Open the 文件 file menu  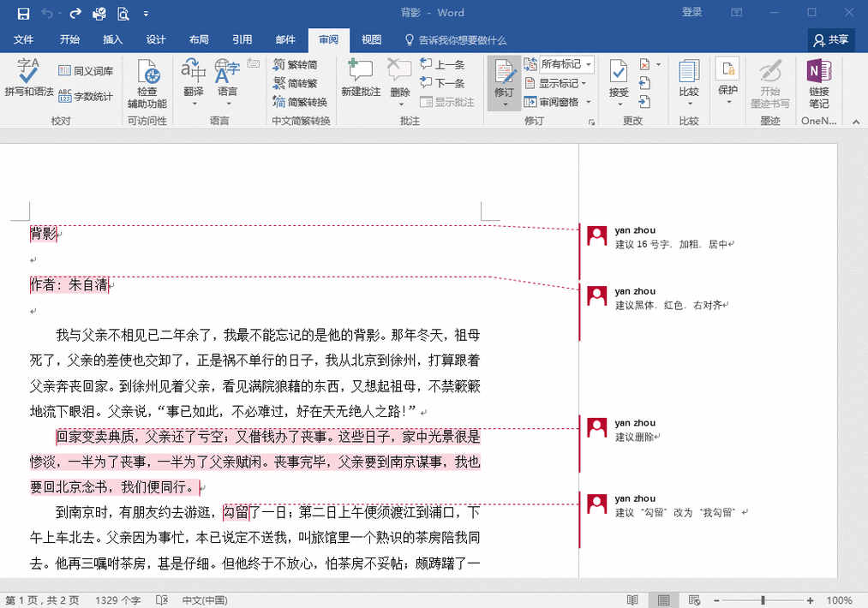[24, 39]
